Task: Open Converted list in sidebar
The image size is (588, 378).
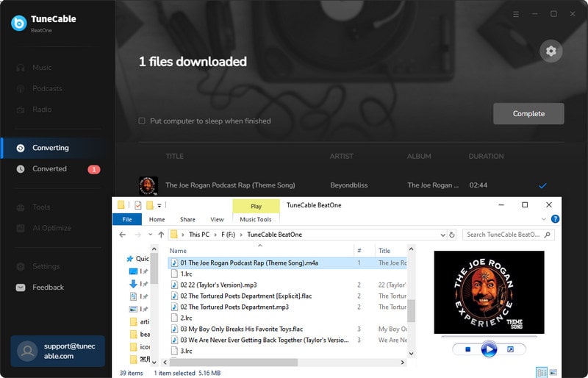Action: coord(49,169)
